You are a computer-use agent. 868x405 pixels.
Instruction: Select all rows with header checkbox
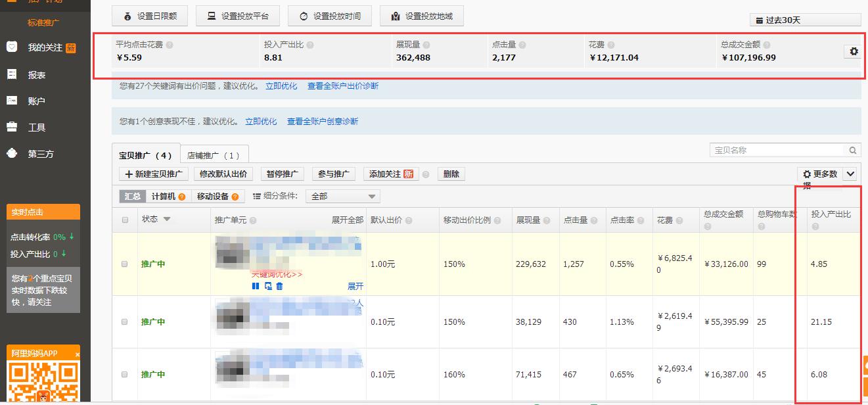point(124,220)
